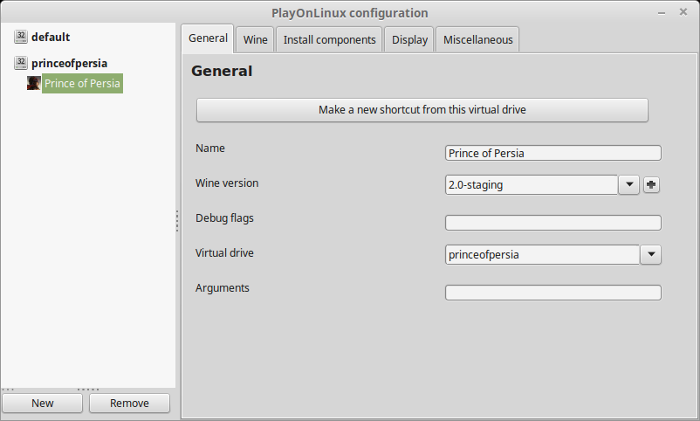Screen dimensions: 700x421
Task: Click the New button
Action: tap(42, 403)
